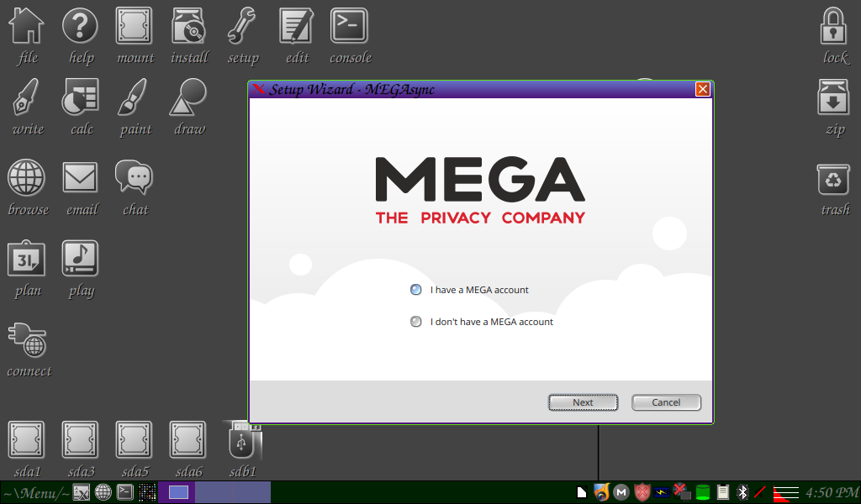The image size is (861, 504).
Task: Open the sda1 drive icon
Action: click(x=27, y=449)
